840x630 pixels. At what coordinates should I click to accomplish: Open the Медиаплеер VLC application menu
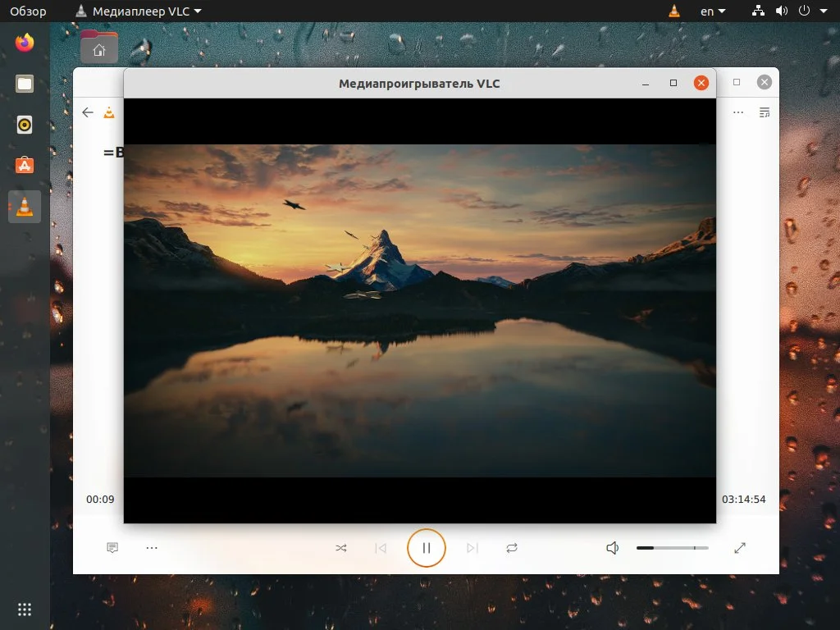tap(138, 11)
